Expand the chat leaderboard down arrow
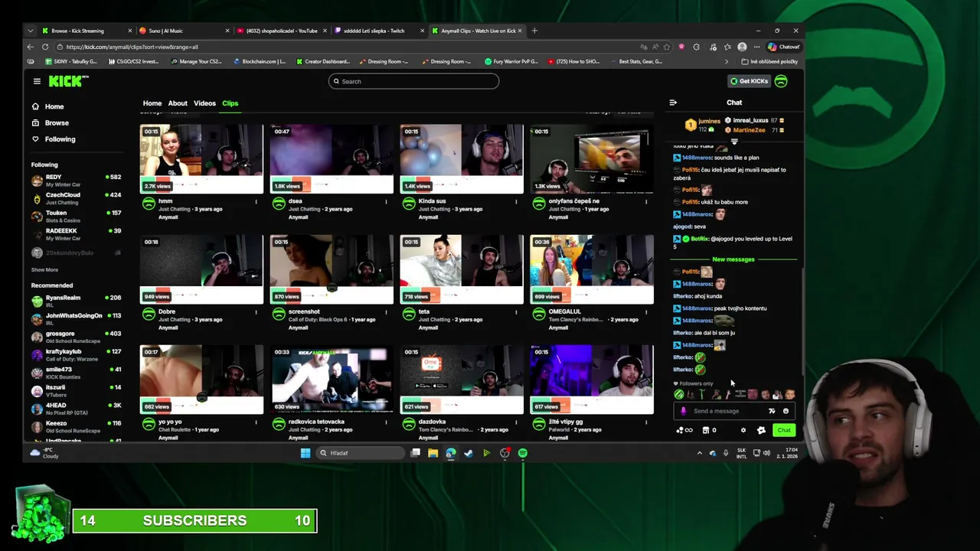 (x=734, y=142)
